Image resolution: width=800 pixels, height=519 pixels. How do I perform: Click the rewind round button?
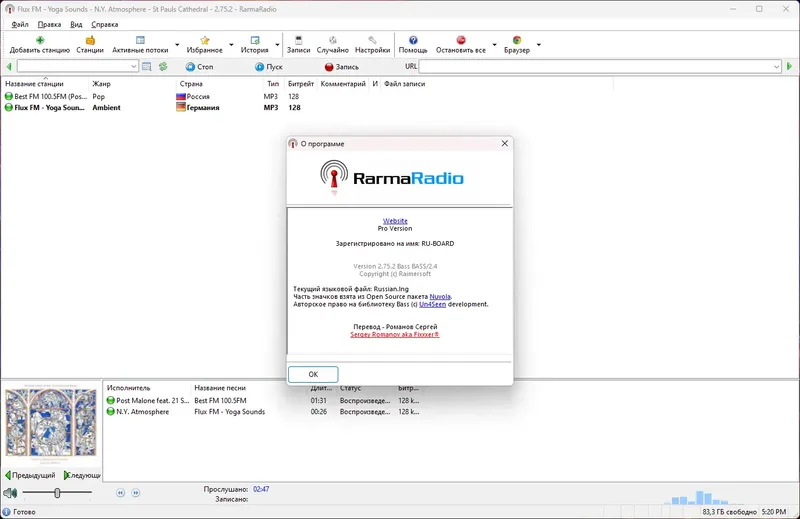click(x=120, y=492)
